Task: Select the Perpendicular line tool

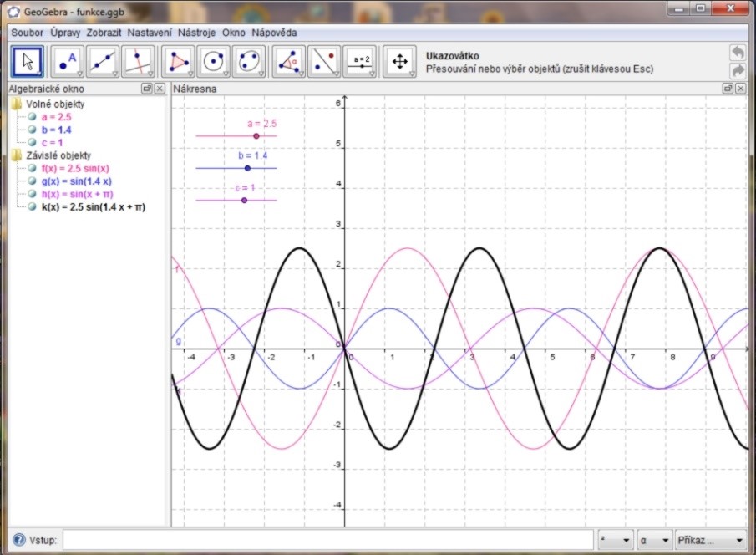Action: pos(138,62)
